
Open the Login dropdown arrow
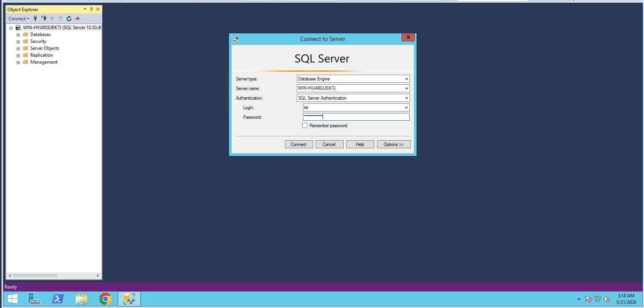point(406,108)
